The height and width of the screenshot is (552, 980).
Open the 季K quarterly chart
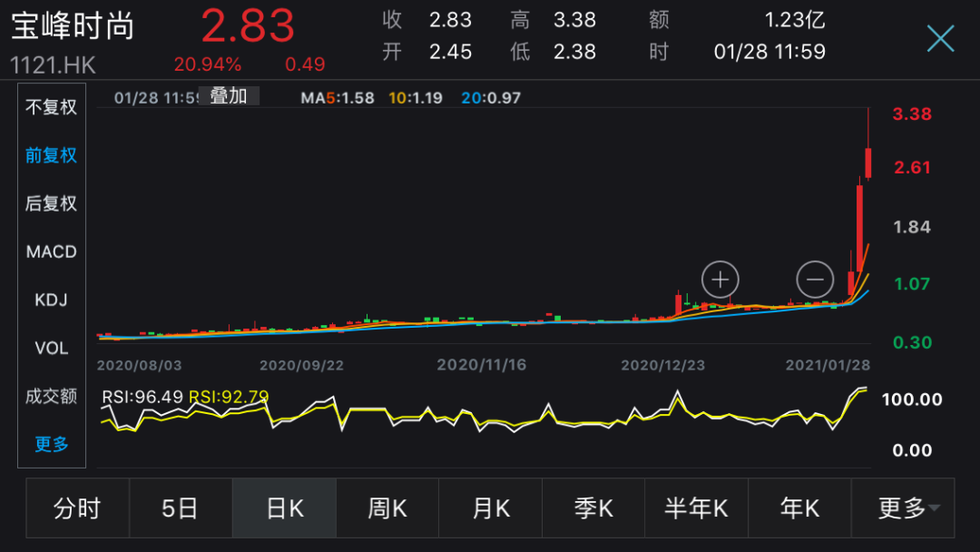(593, 508)
